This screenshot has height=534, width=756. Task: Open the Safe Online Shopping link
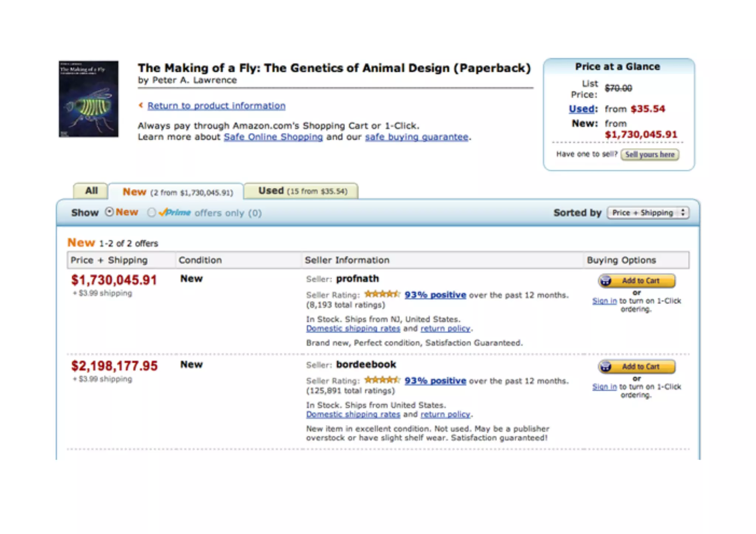(273, 137)
